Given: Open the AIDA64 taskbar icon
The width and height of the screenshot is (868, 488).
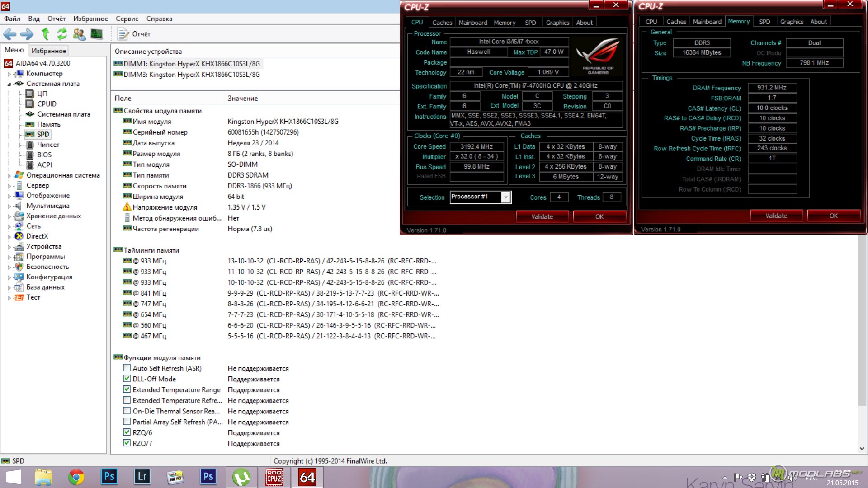Looking at the screenshot, I should (x=307, y=477).
